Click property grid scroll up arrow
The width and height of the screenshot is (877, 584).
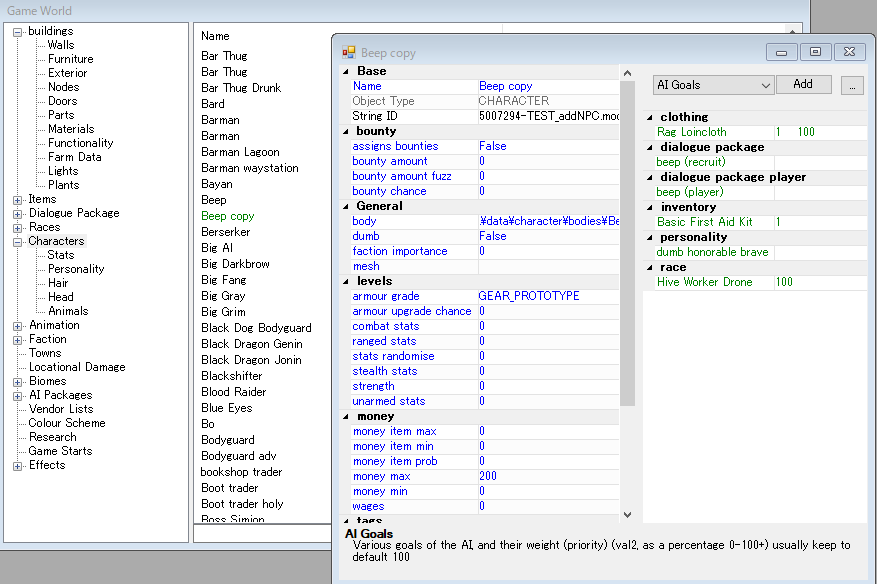coord(627,73)
